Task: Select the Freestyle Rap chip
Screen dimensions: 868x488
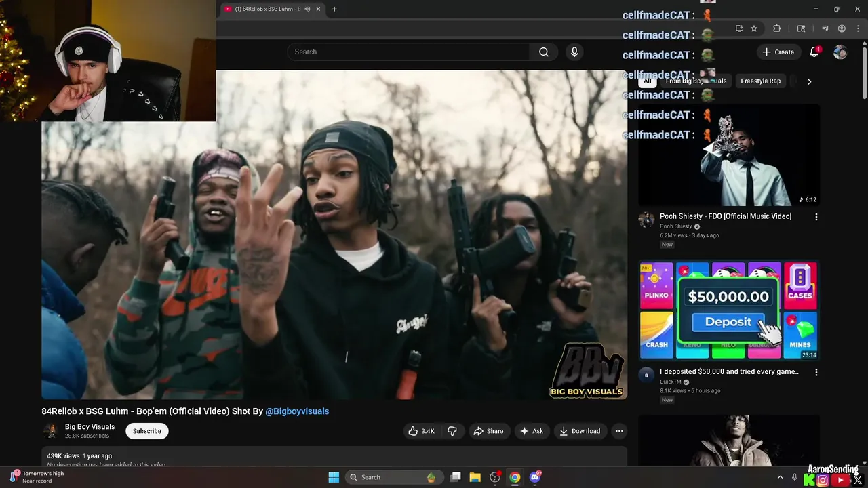Action: point(760,81)
